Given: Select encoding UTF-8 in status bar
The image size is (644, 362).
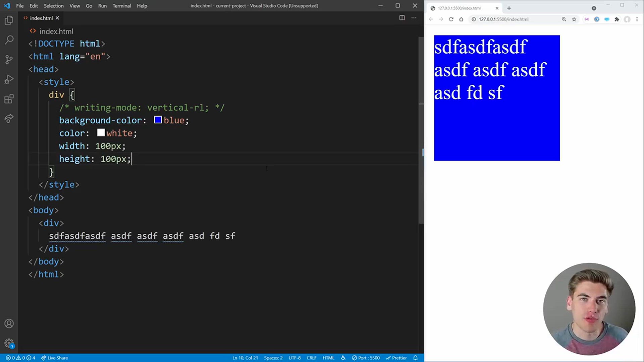Looking at the screenshot, I should [x=294, y=358].
